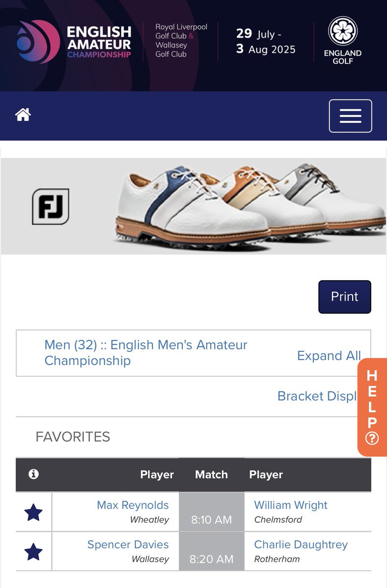This screenshot has width=387, height=588.
Task: Open the Bracket Display option
Action: (317, 396)
